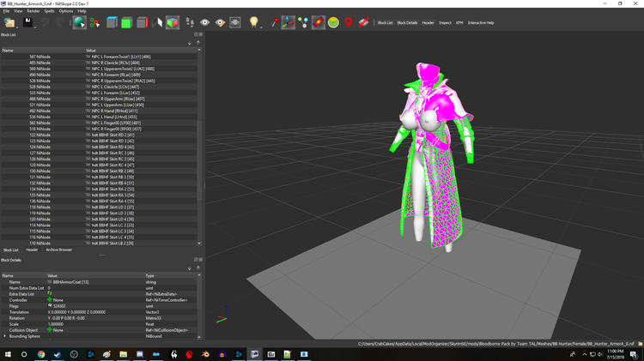Click the Inspect toolbar button
This screenshot has width=644, height=361.
click(445, 22)
